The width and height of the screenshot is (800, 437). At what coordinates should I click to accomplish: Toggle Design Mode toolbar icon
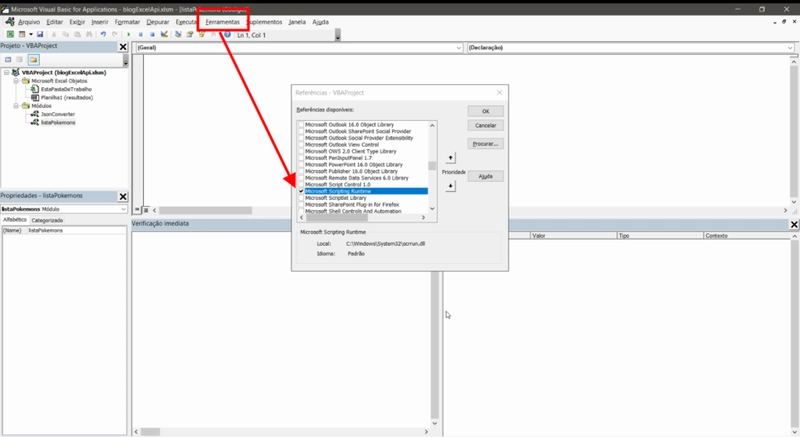coord(164,34)
